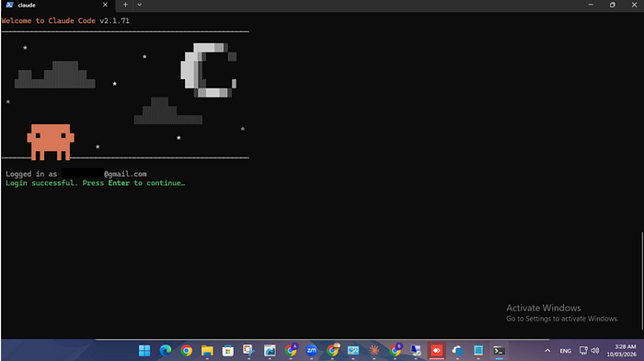644x361 pixels.
Task: Open the Claude starburst app in the taskbar
Action: 374,351
